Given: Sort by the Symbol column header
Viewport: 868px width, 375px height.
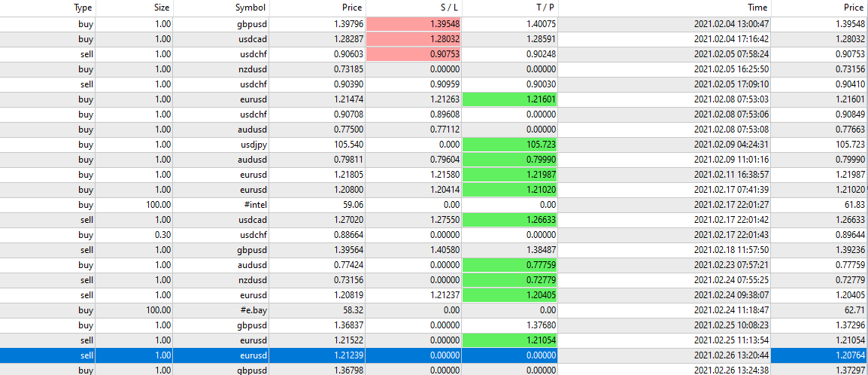Looking at the screenshot, I should pyautogui.click(x=221, y=8).
